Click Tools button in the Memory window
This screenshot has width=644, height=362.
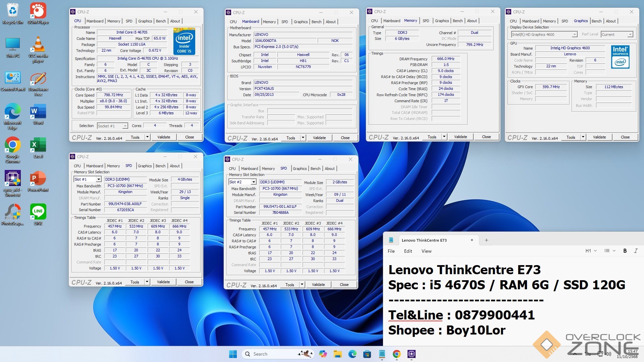point(432,137)
